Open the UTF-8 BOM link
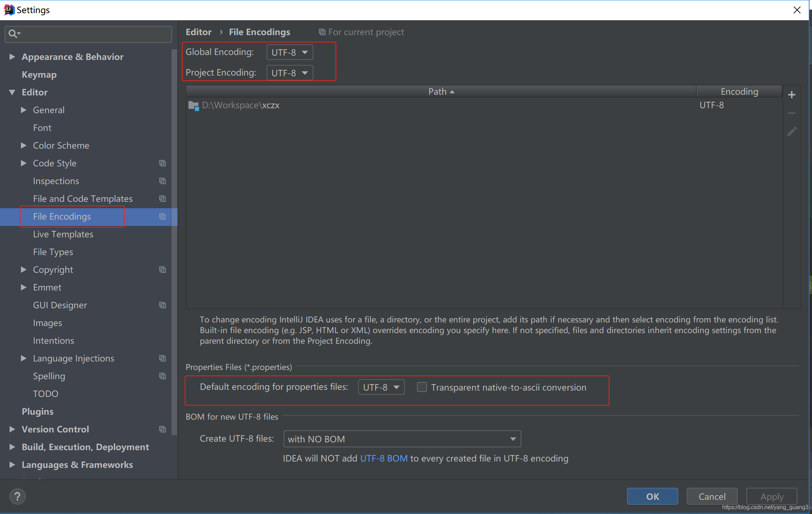Screen dimensions: 812x514 pos(384,458)
